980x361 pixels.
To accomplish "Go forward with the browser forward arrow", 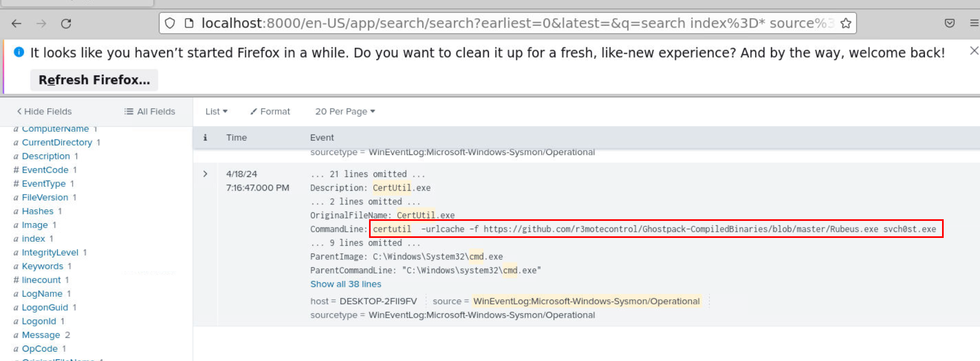I will [x=41, y=24].
